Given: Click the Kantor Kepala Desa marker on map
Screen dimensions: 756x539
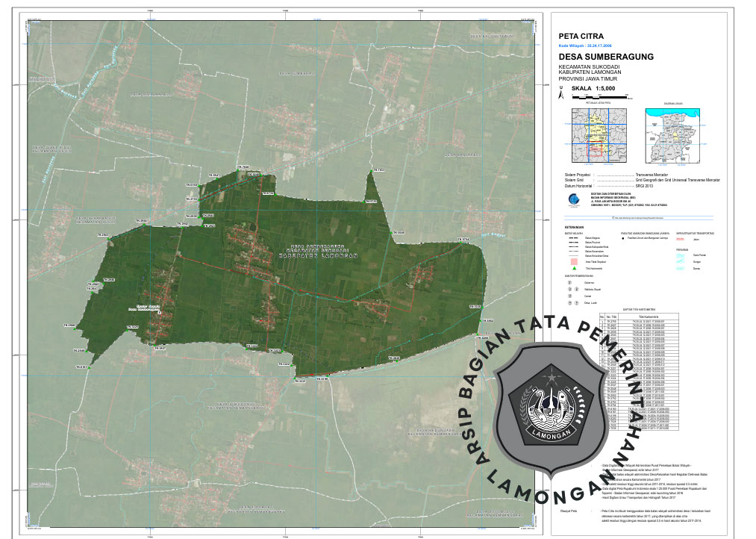Looking at the screenshot, I should click(x=159, y=314).
